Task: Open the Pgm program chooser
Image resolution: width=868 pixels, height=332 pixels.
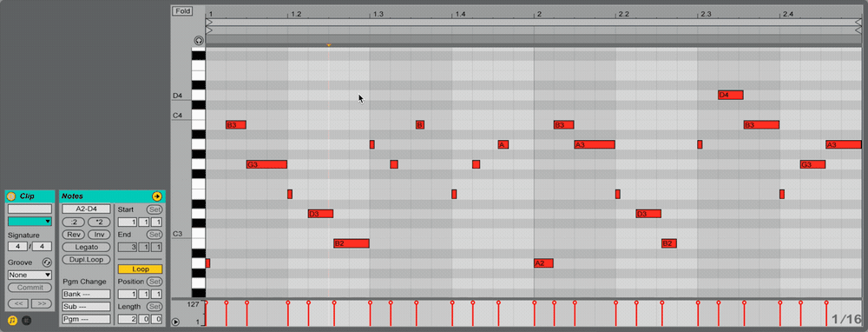Action: (86, 319)
